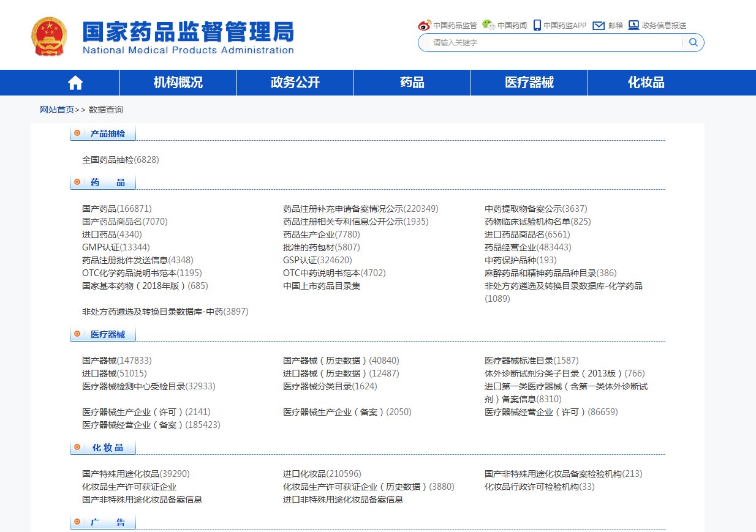
Task: Open the 全国药品抽检(6828) data link
Action: point(121,160)
